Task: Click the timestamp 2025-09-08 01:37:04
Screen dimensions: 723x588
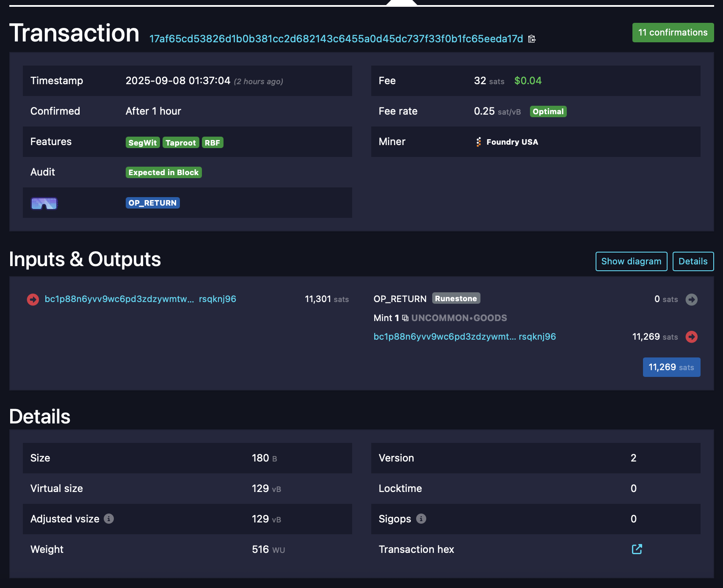Action: point(178,81)
